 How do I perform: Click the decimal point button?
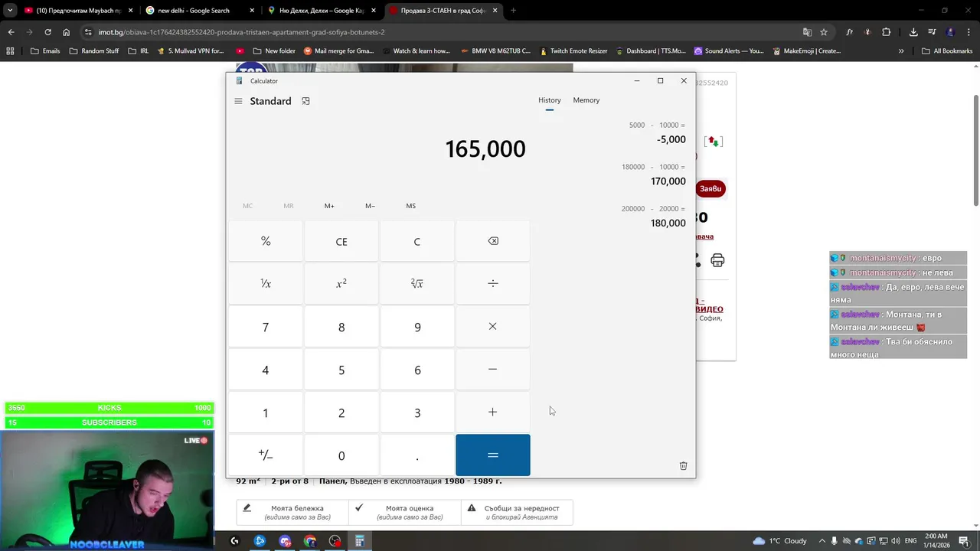point(417,455)
